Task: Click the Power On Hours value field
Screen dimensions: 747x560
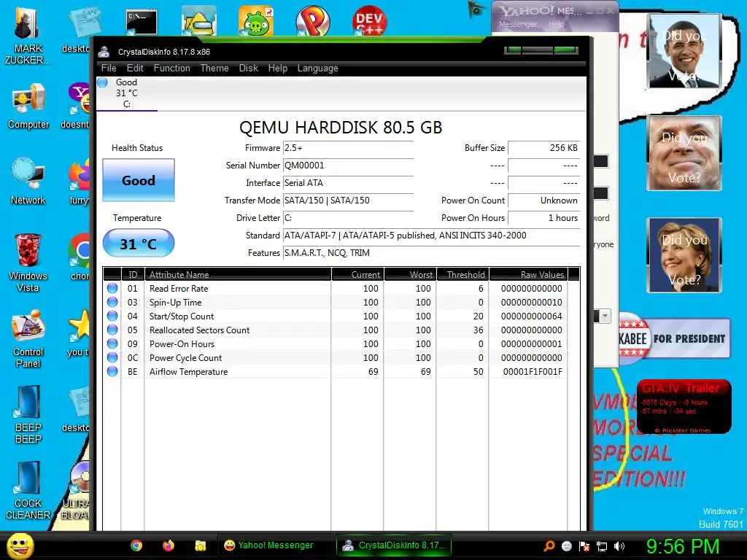Action: 543,217
